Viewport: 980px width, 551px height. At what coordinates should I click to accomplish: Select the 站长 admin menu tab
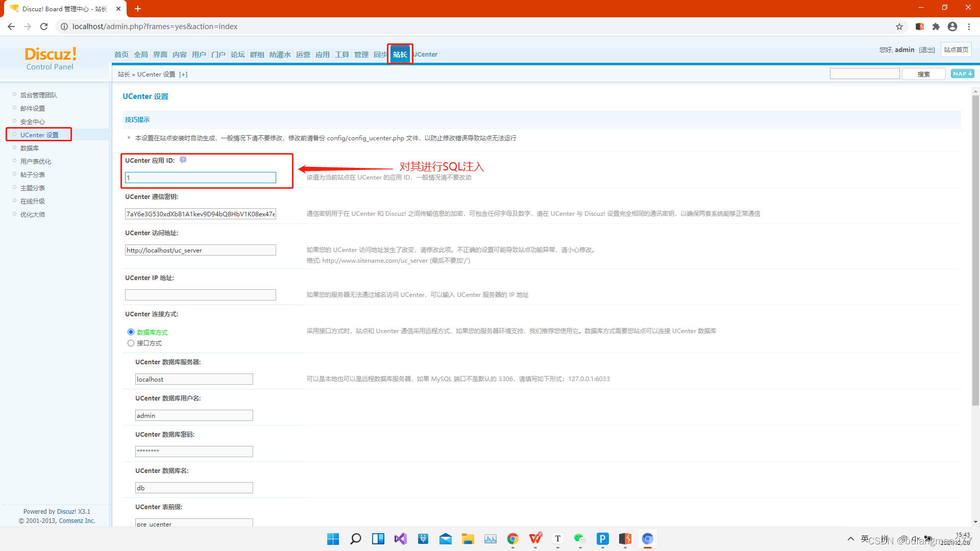pyautogui.click(x=400, y=55)
